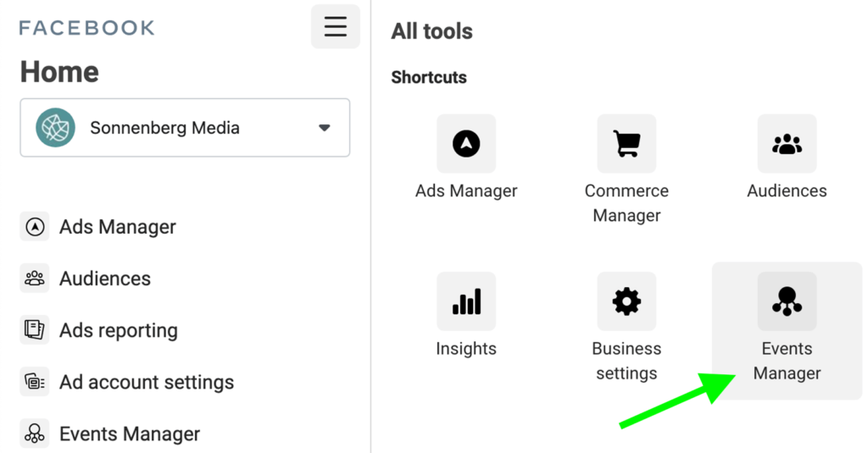Image resolution: width=868 pixels, height=453 pixels.
Task: Select Ad account settings in the sidebar
Action: pos(147,382)
